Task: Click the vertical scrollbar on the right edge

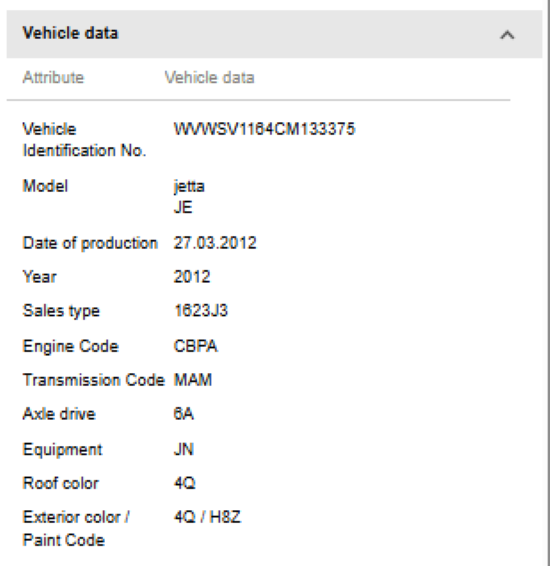Action: click(x=548, y=283)
